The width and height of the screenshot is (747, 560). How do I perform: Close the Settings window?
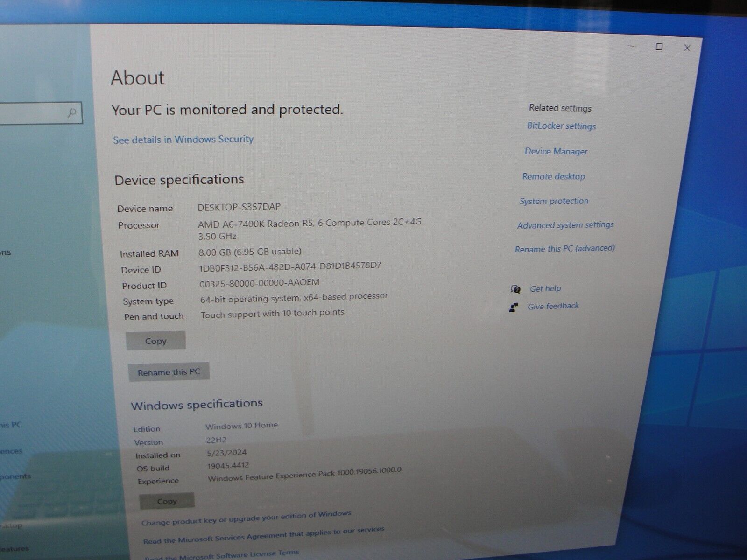tap(687, 48)
